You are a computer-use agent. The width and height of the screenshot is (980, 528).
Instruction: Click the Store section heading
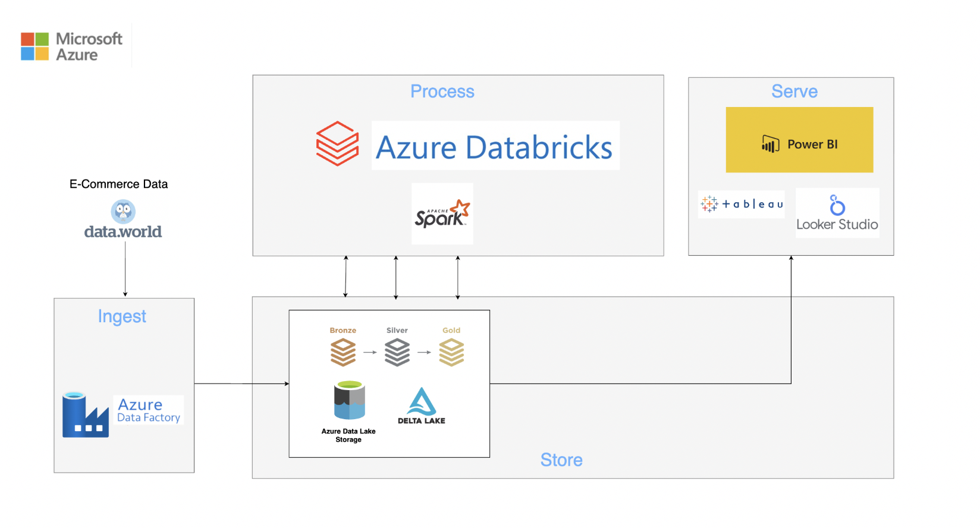click(561, 460)
